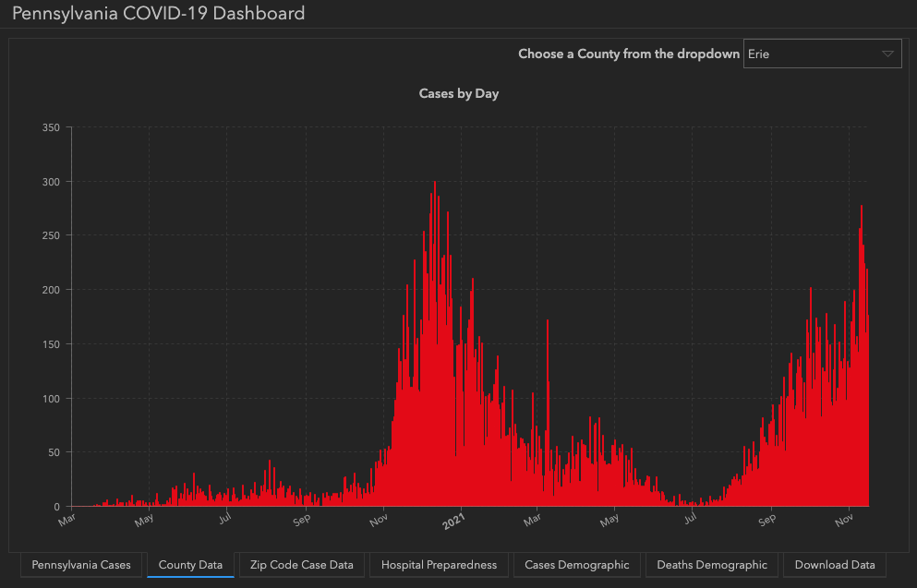Click the Pennsylvania COVID-19 Dashboard title

click(158, 14)
